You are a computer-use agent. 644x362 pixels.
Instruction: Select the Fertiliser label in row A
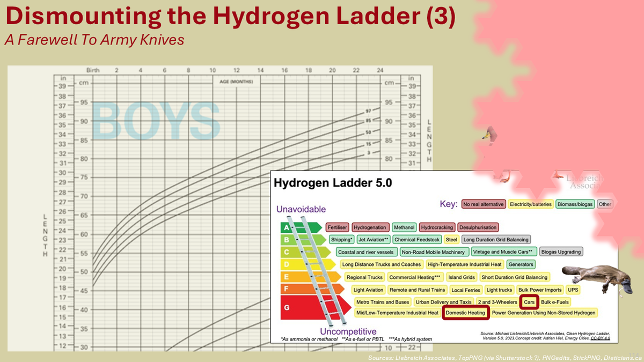click(x=338, y=227)
